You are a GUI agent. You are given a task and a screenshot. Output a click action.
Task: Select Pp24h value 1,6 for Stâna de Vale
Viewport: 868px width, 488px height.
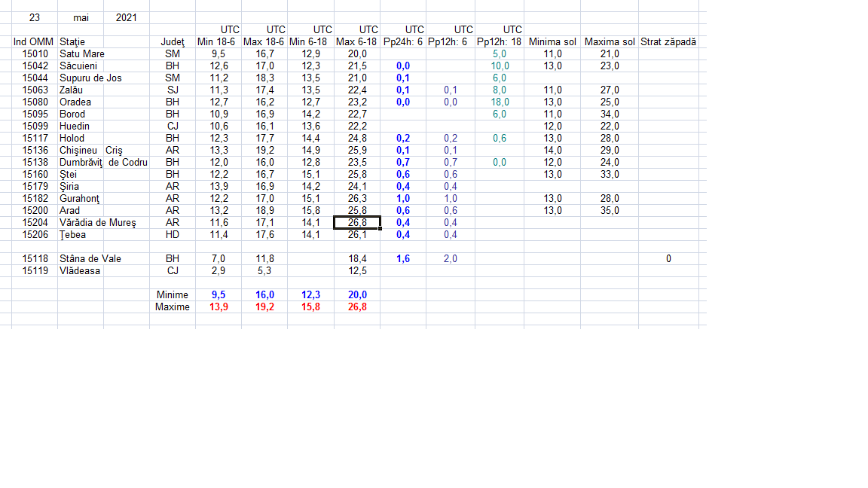[403, 258]
